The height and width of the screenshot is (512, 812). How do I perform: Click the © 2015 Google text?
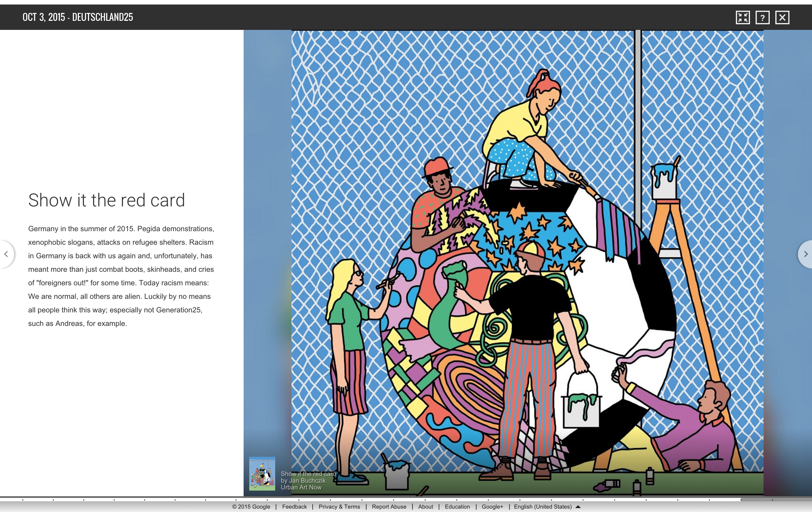(251, 507)
